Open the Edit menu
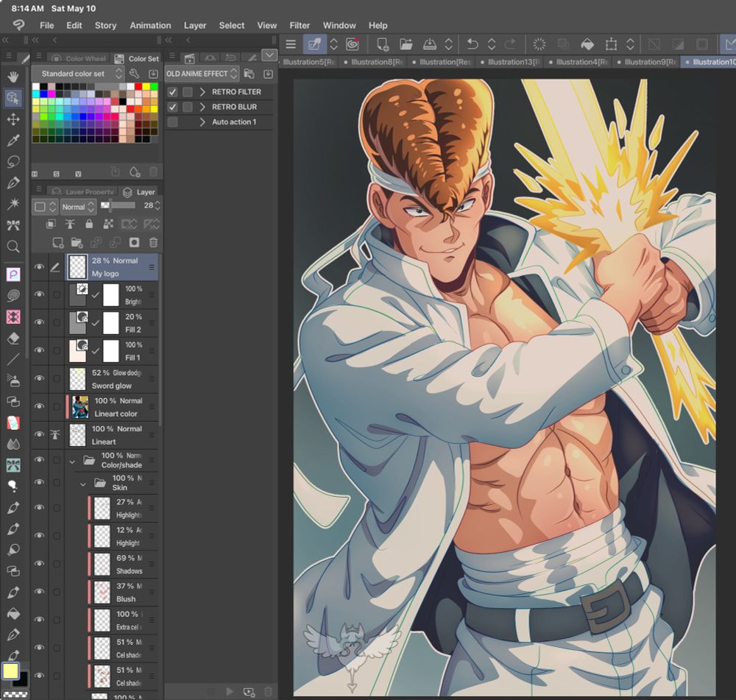 pyautogui.click(x=74, y=25)
